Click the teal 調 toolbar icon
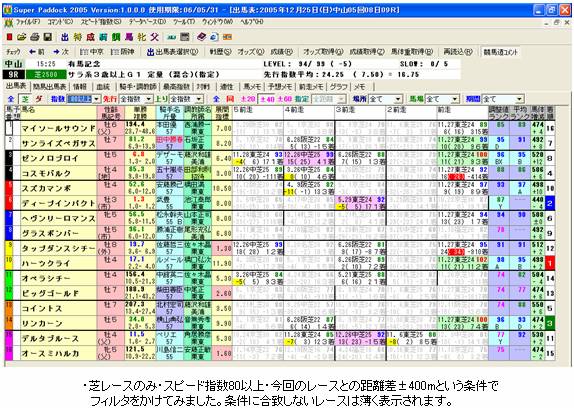The width and height of the screenshot is (574, 408). (103, 37)
